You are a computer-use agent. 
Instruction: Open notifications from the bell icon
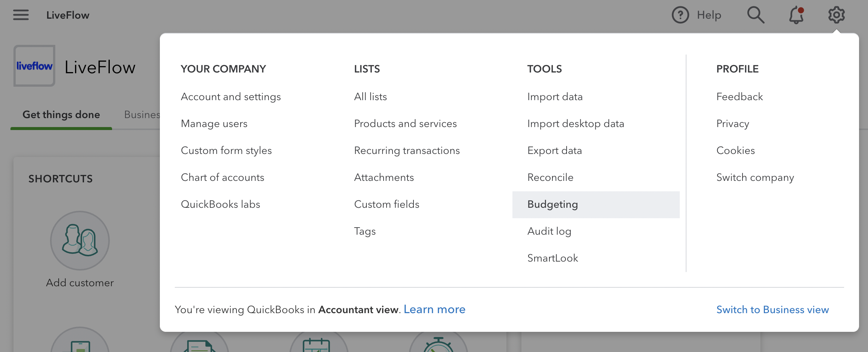point(795,15)
